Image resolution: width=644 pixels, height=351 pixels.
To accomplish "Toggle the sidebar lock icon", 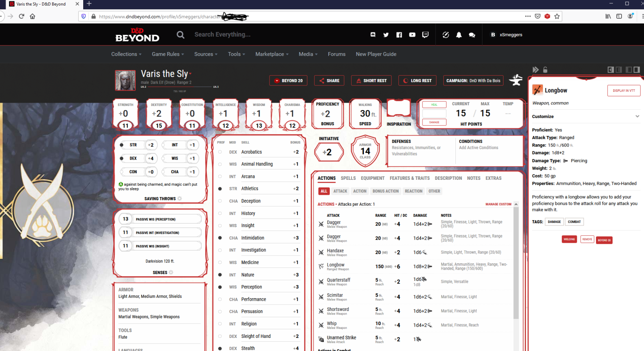I will [x=545, y=70].
